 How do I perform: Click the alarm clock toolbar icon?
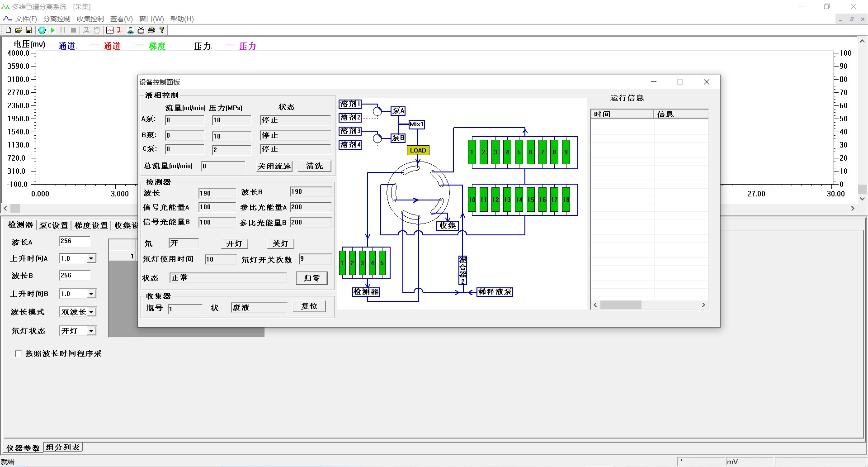[97, 30]
